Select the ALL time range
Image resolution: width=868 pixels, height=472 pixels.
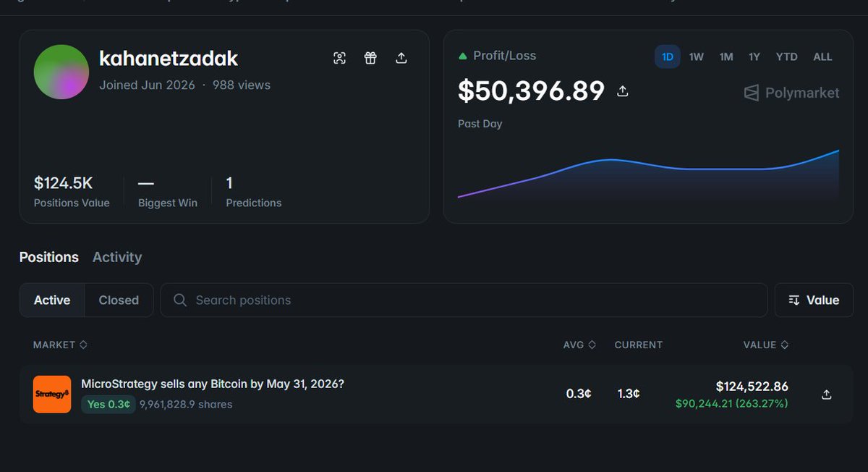tap(822, 56)
